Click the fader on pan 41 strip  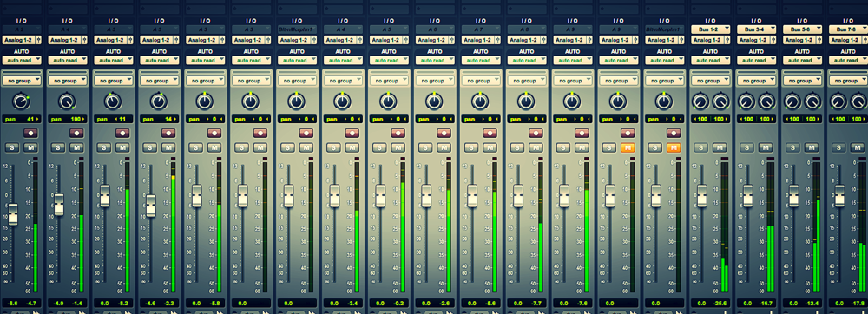point(13,214)
